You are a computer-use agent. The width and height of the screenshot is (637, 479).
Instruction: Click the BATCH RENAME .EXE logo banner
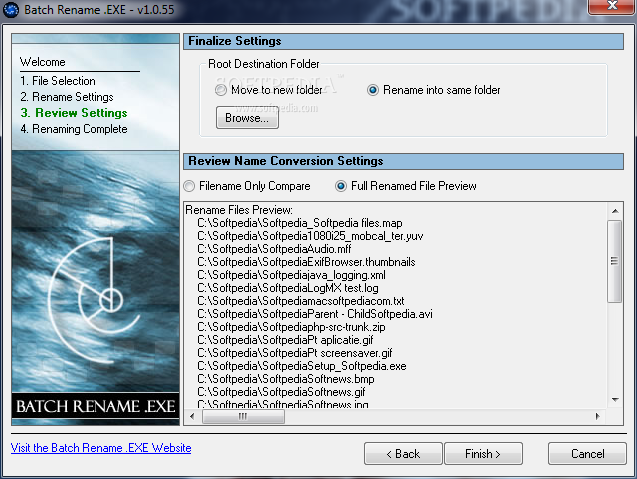[x=95, y=406]
